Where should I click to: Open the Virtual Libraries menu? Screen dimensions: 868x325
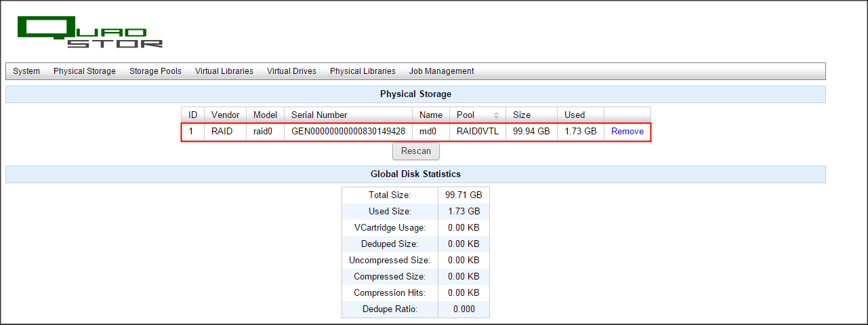click(x=224, y=71)
